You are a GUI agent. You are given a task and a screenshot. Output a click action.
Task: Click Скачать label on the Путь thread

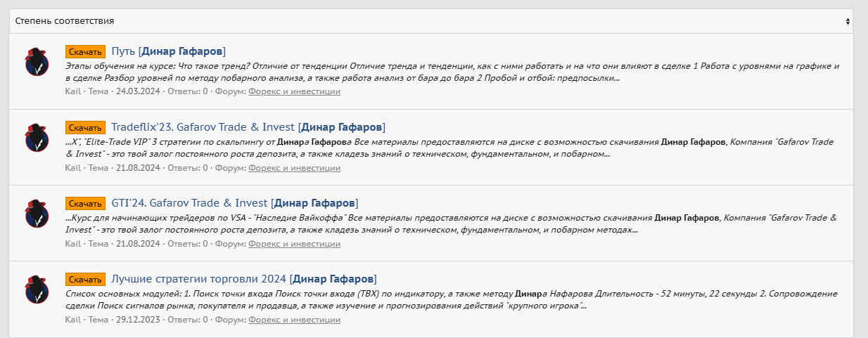click(x=85, y=51)
